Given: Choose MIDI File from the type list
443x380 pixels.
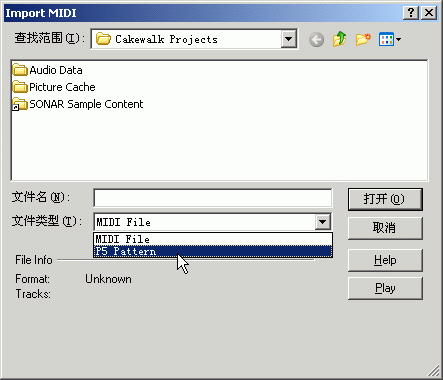Looking at the screenshot, I should pos(213,239).
